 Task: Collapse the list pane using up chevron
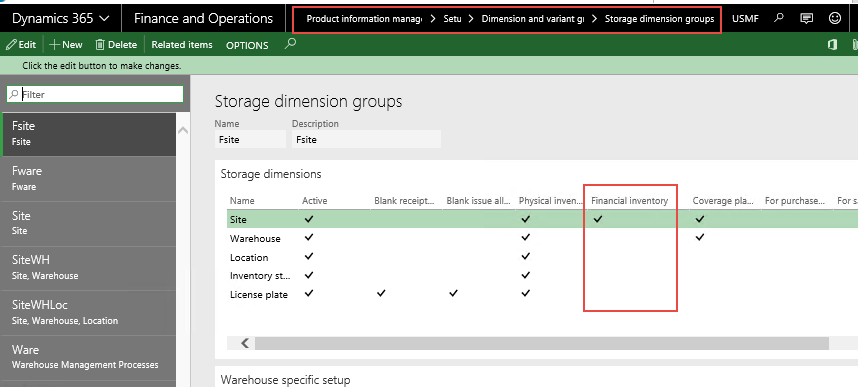click(x=183, y=130)
